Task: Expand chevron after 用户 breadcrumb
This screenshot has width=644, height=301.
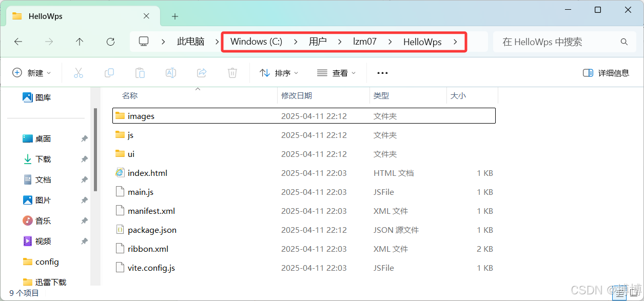Action: point(340,42)
